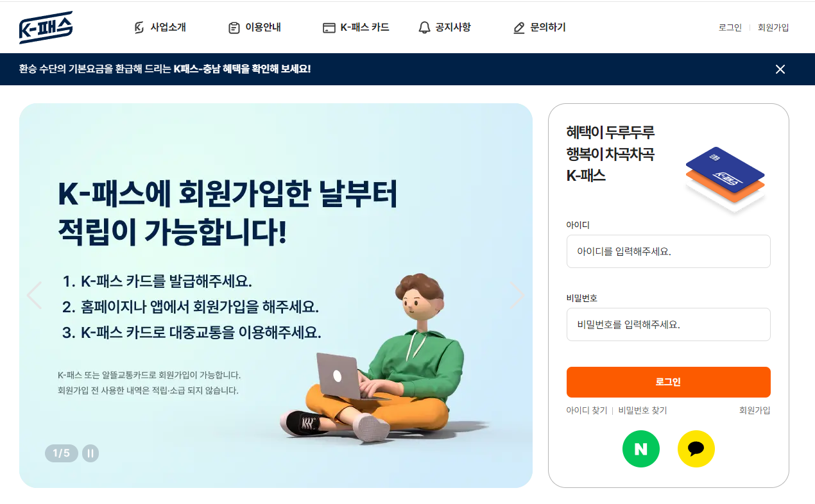Focus the 아이디 input field
815x504 pixels.
pyautogui.click(x=669, y=251)
